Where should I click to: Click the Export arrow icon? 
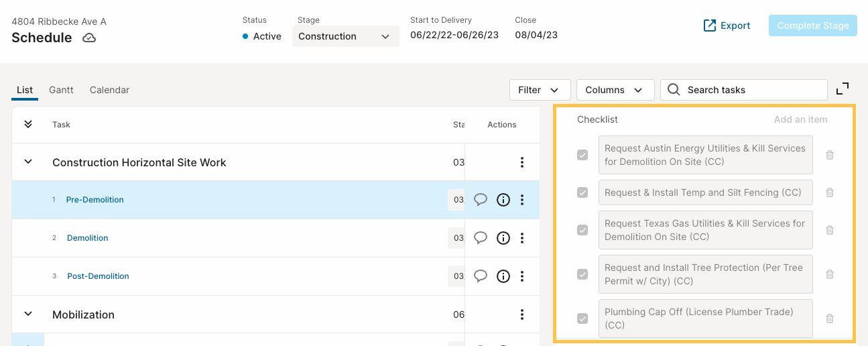[710, 25]
